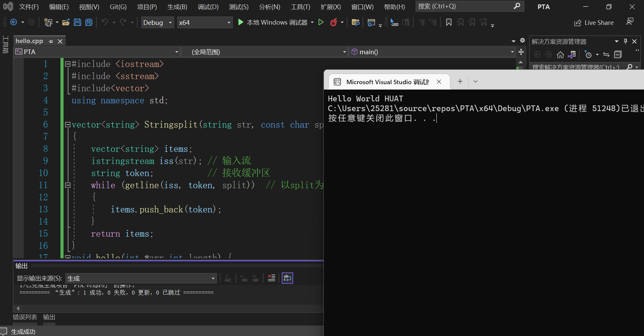Click the Solution Explorer home icon
This screenshot has width=644, height=336.
pos(560,55)
